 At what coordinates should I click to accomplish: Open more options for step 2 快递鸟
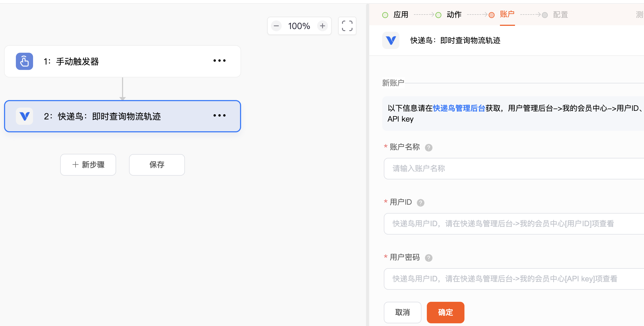pos(219,116)
